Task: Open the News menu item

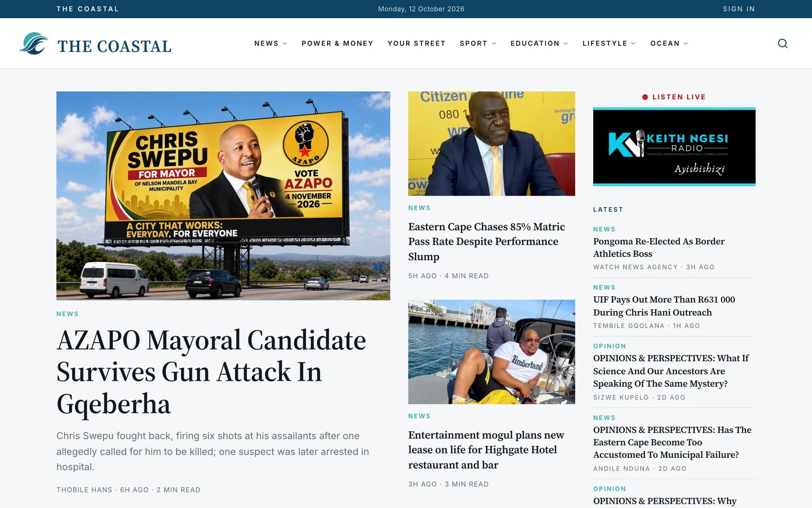Action: click(266, 43)
